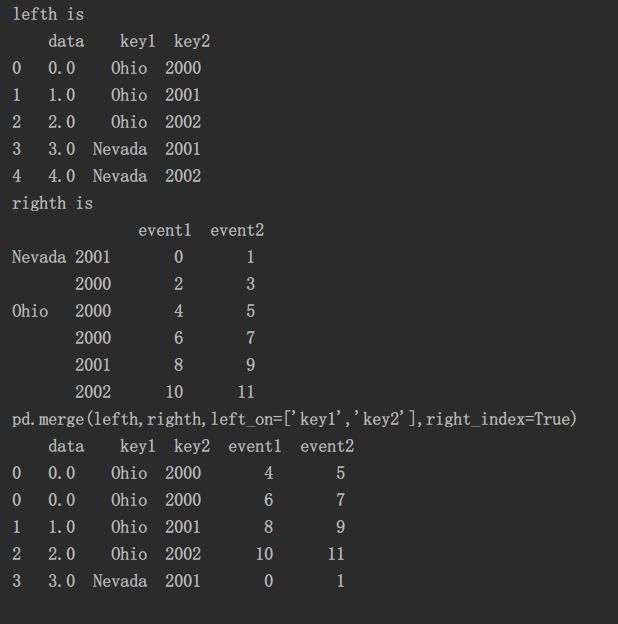Click the 'event2' header in merged result
The height and width of the screenshot is (624, 618).
[x=327, y=446]
